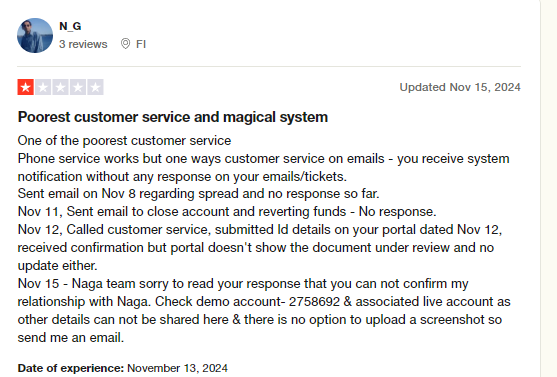Click the second grey rating star
Viewport: 557px width, 377px height.
pos(43,87)
